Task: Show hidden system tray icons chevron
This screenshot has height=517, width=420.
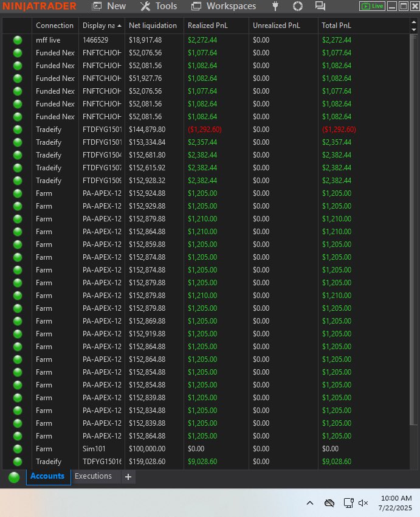Action: coord(309,503)
